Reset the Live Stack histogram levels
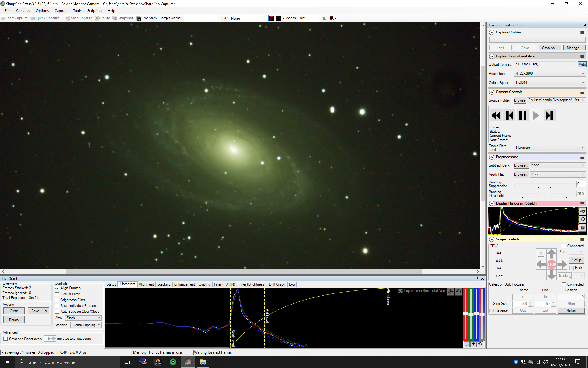This screenshot has width=588, height=368. (x=458, y=292)
